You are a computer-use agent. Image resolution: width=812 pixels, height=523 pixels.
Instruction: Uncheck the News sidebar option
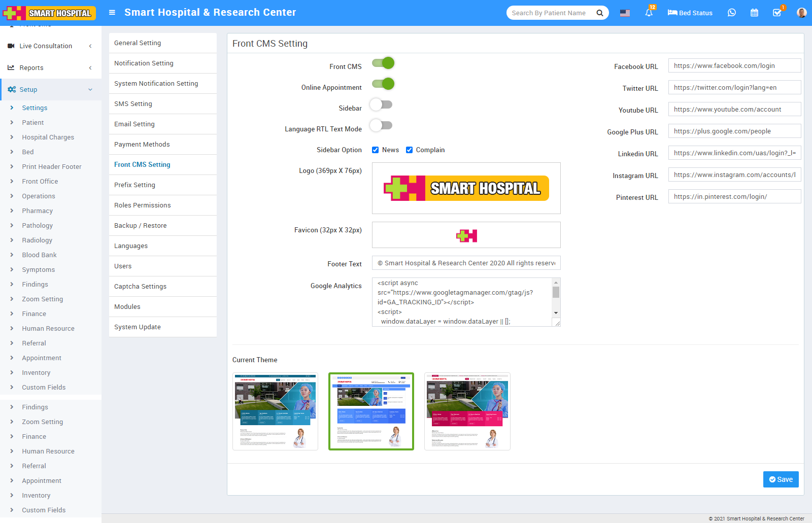click(x=376, y=150)
